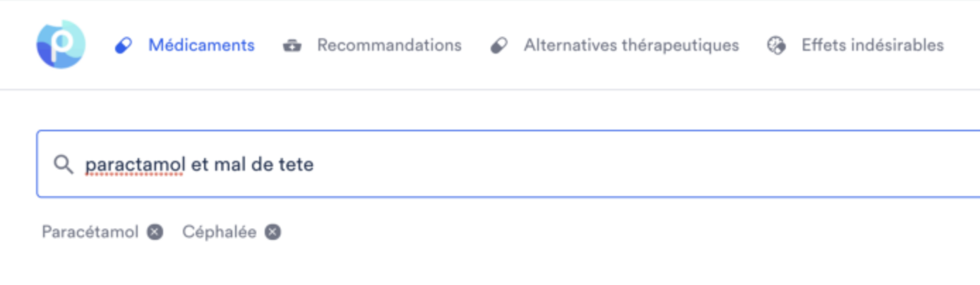Go to Alternatives thérapeutiques tab
The image size is (980, 285).
[631, 45]
